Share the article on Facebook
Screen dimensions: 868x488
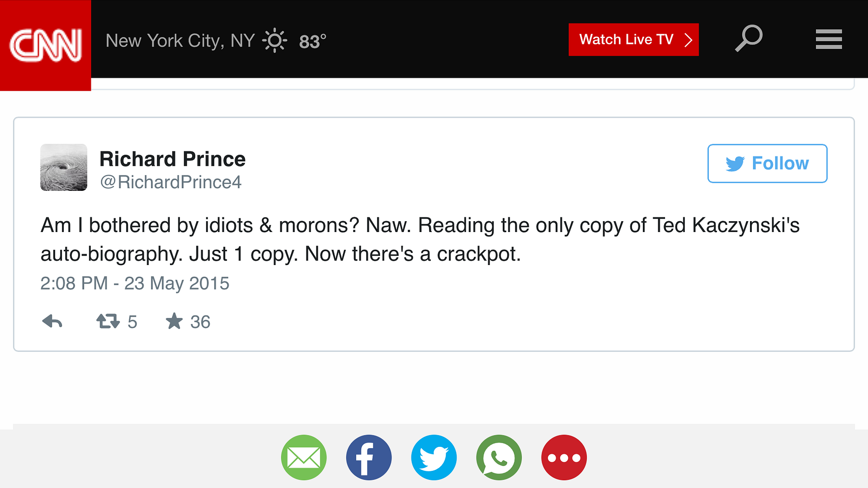tap(369, 457)
